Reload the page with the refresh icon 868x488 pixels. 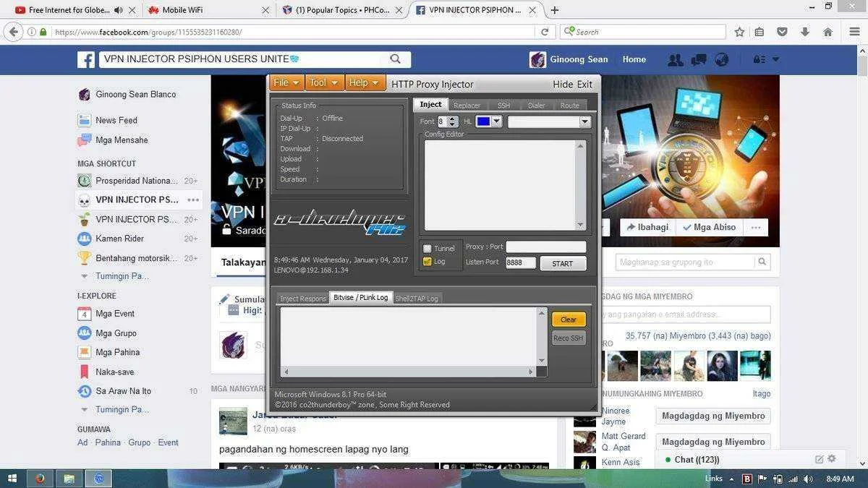tap(545, 32)
